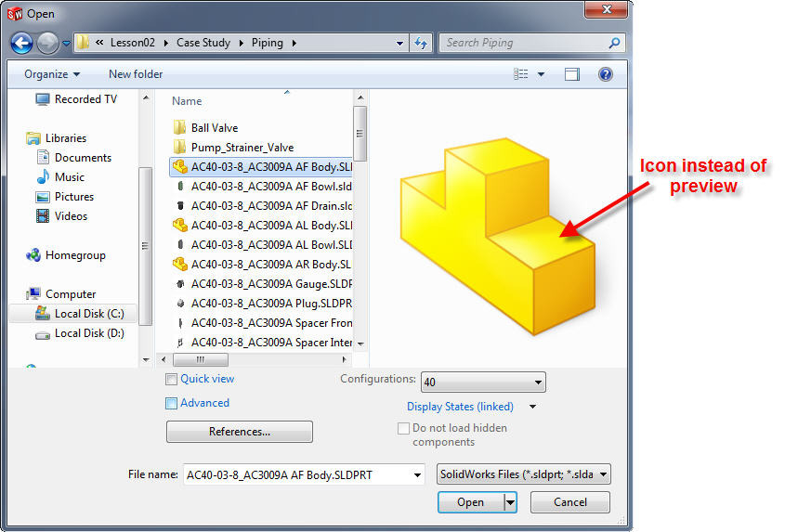Open the Configurations dropdown showing 40

click(x=483, y=382)
